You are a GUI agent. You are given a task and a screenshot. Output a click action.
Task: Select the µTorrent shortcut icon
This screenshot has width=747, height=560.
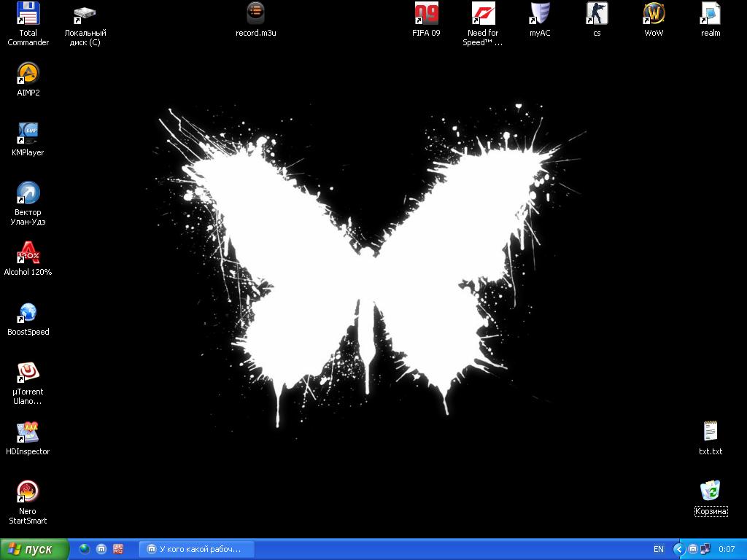(x=28, y=373)
